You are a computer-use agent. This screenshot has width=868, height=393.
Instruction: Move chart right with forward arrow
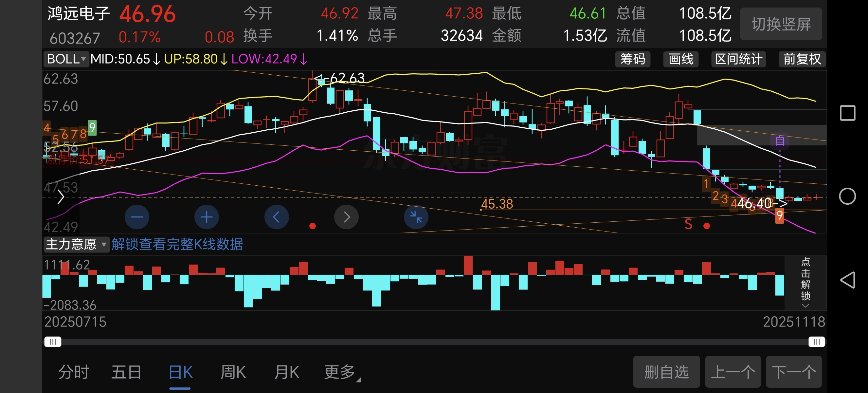click(x=346, y=217)
